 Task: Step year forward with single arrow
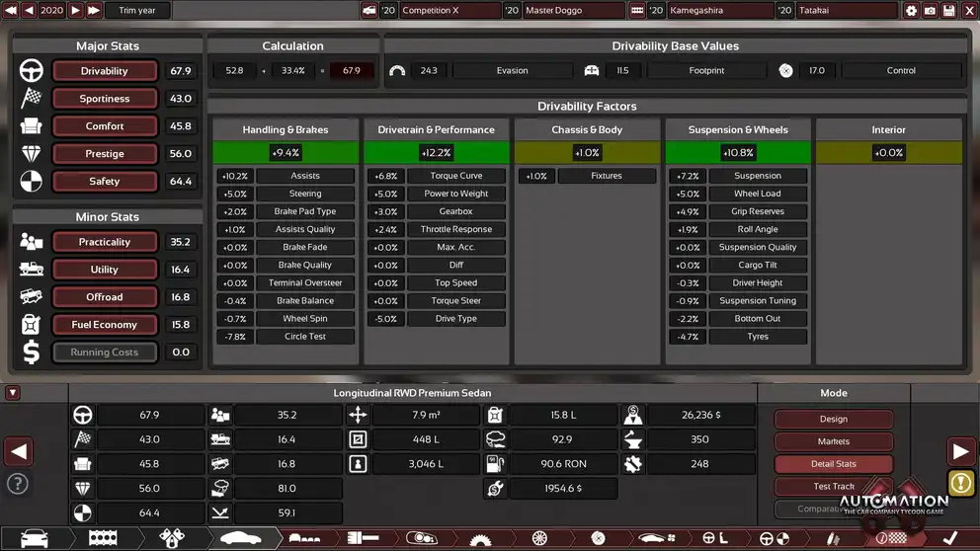75,10
